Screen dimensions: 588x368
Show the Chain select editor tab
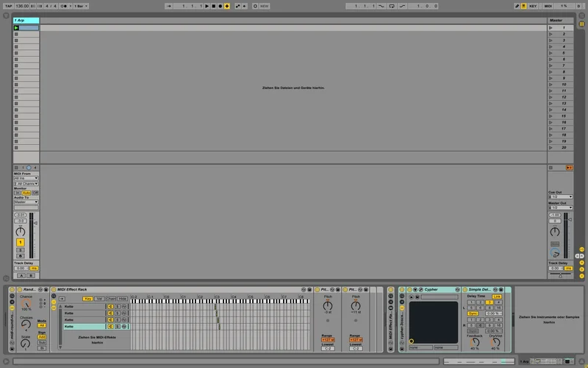(x=111, y=299)
